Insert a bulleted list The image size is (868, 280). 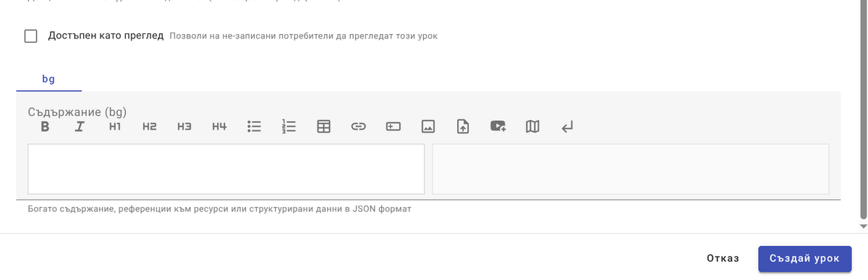coord(254,127)
